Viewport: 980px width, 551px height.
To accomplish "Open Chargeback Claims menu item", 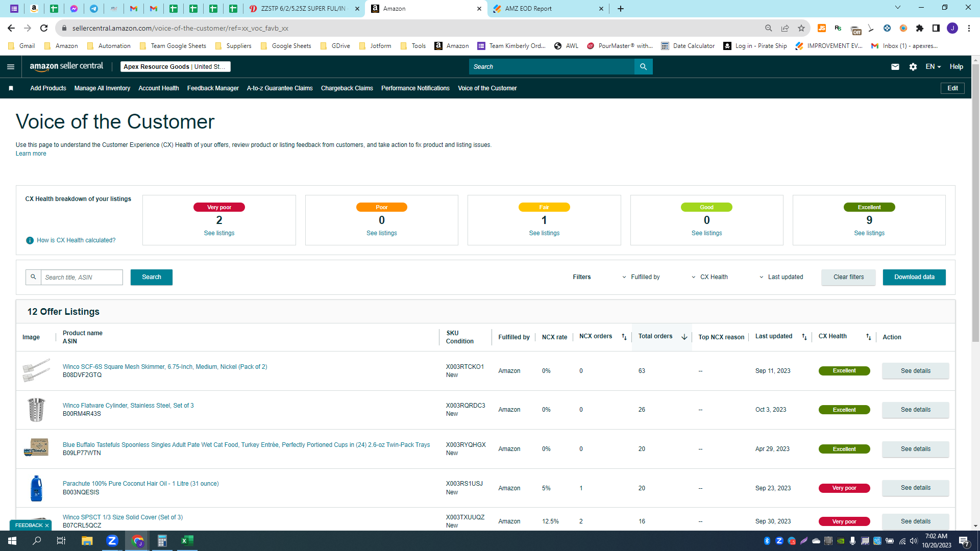I will tap(347, 88).
